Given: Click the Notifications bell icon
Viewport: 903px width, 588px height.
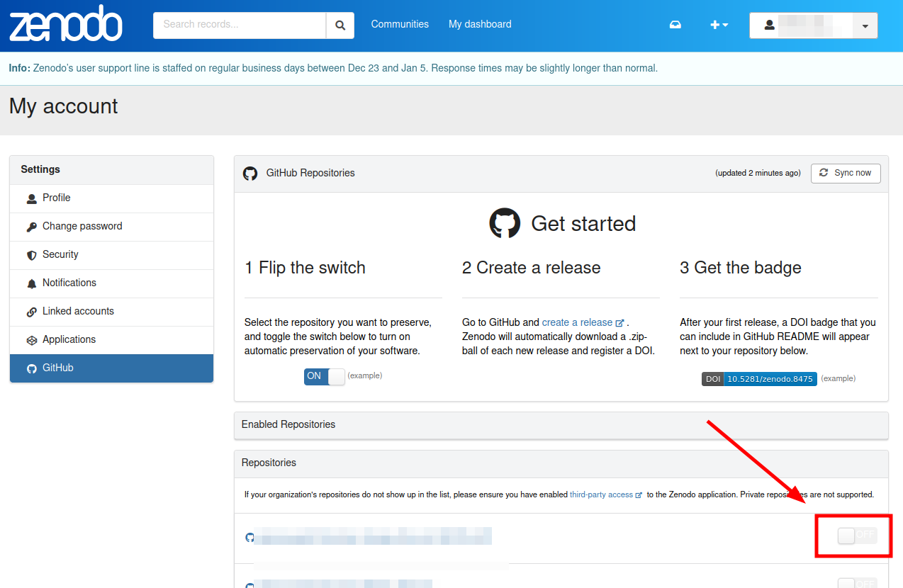Looking at the screenshot, I should point(31,284).
